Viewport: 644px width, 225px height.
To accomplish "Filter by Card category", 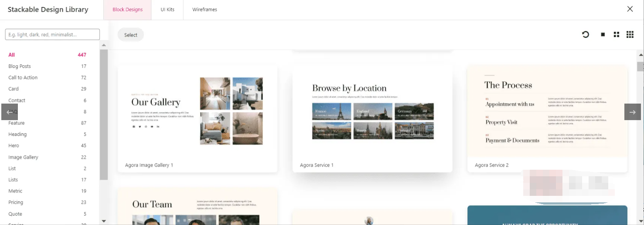I will click(47, 89).
